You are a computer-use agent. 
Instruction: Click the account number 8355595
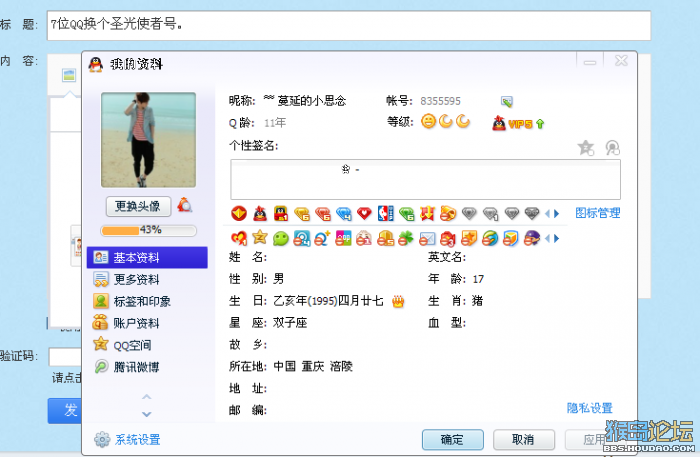(440, 101)
